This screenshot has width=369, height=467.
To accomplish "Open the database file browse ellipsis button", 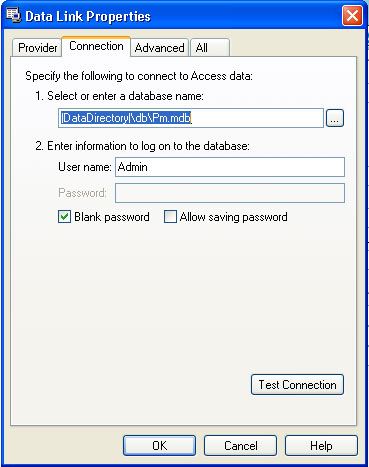I will coord(335,118).
